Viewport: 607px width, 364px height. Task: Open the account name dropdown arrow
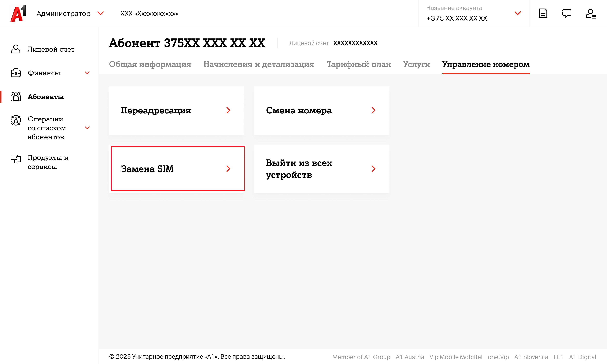(518, 13)
